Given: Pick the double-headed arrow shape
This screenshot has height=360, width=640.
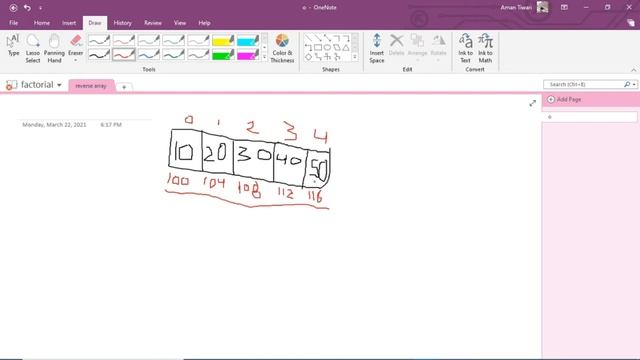Looking at the screenshot, I should [x=327, y=38].
